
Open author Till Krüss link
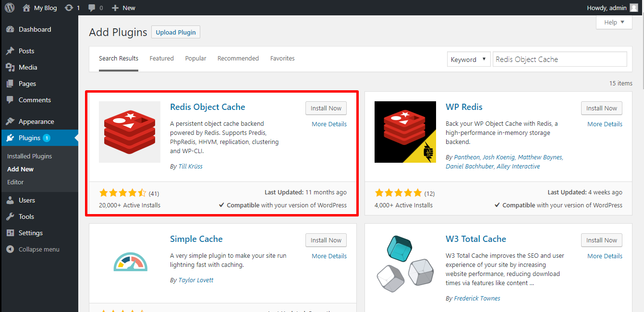tap(190, 166)
